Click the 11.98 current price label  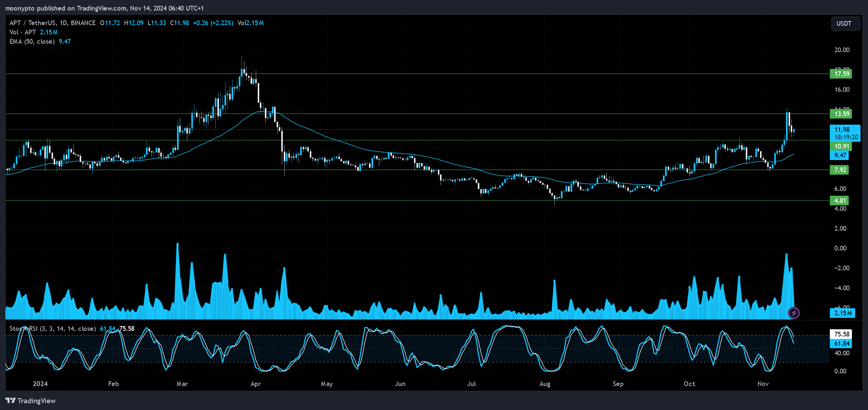point(845,133)
